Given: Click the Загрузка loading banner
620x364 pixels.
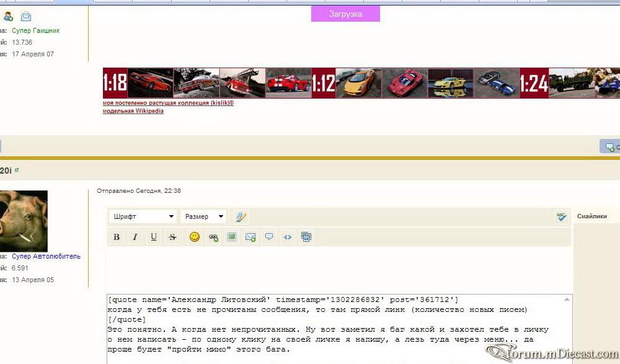Looking at the screenshot, I should [345, 14].
